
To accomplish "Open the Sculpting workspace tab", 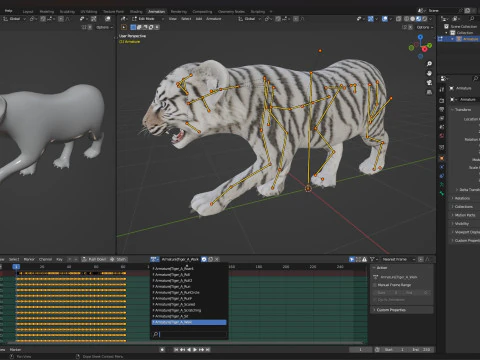I will tap(67, 12).
